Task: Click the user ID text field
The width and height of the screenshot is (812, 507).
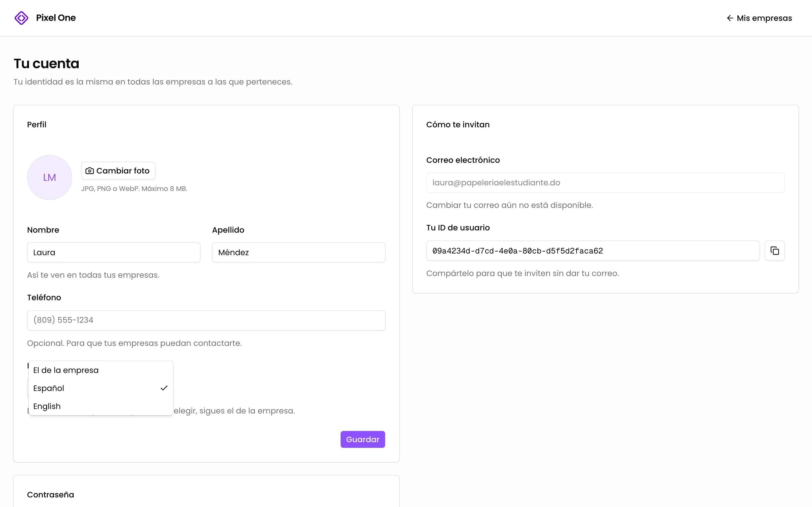Action: click(x=593, y=251)
